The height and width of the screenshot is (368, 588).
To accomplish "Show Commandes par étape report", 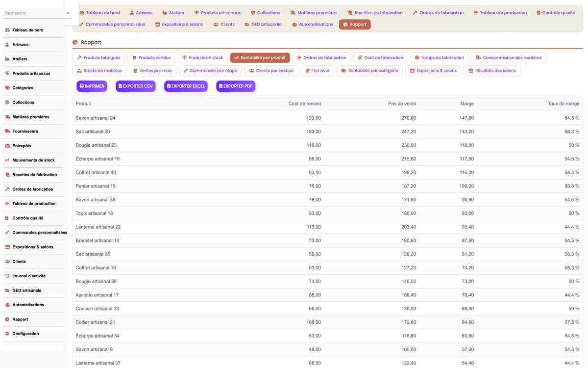I will pyautogui.click(x=210, y=71).
